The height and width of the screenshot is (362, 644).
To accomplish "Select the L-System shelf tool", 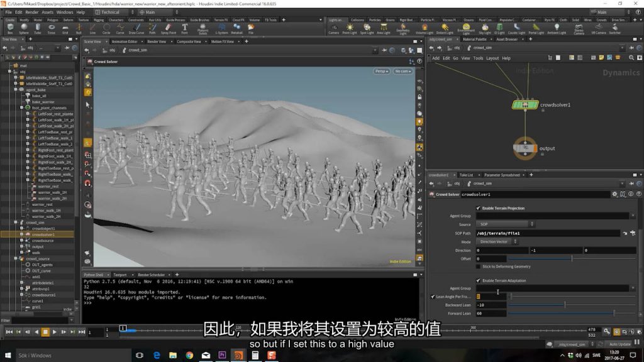I will (221, 29).
